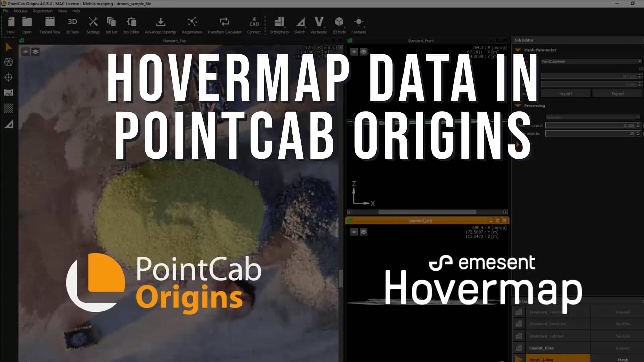Open the Transform Calculator

pos(224,23)
